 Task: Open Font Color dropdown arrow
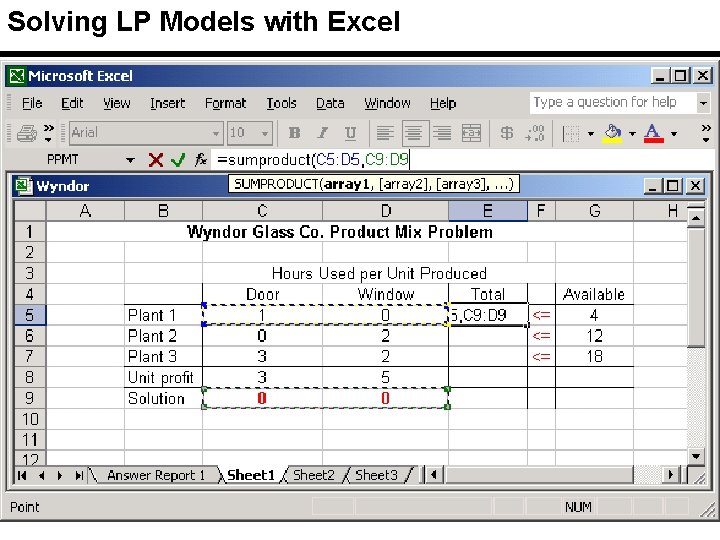[x=674, y=134]
